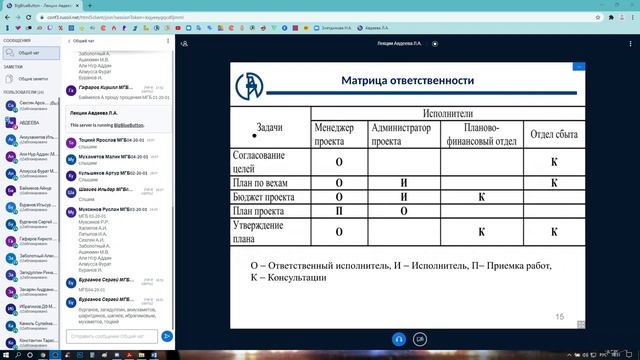Click avatar of Кульшанов Артур chat message
640x360 pixels.
[71, 176]
